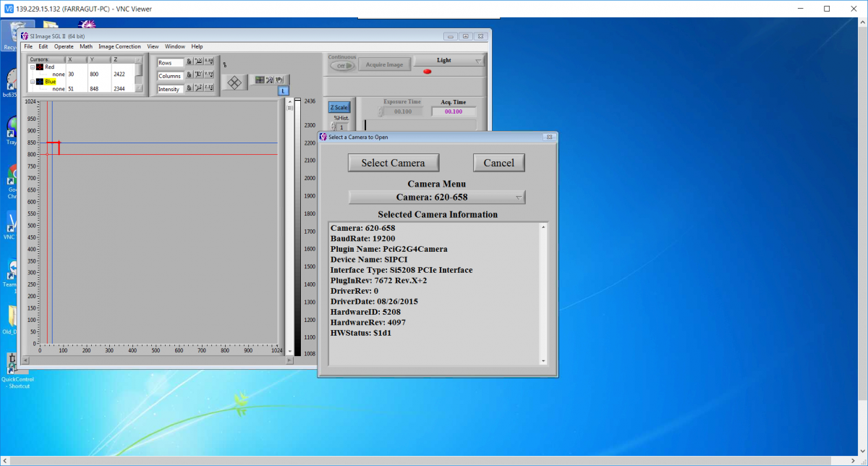The height and width of the screenshot is (466, 868).
Task: Click the blue L indicator button
Action: [x=284, y=90]
